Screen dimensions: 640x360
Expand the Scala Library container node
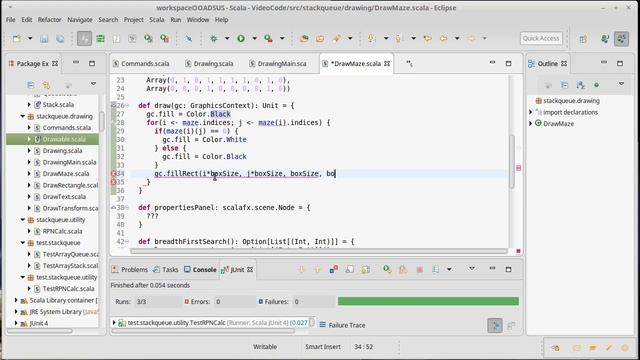coord(16,300)
